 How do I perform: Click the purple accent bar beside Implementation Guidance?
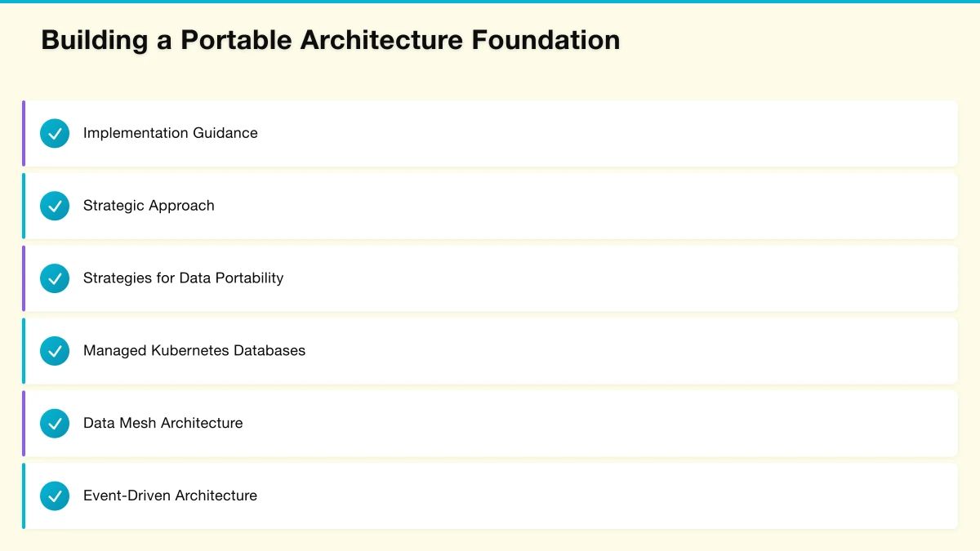(x=24, y=133)
